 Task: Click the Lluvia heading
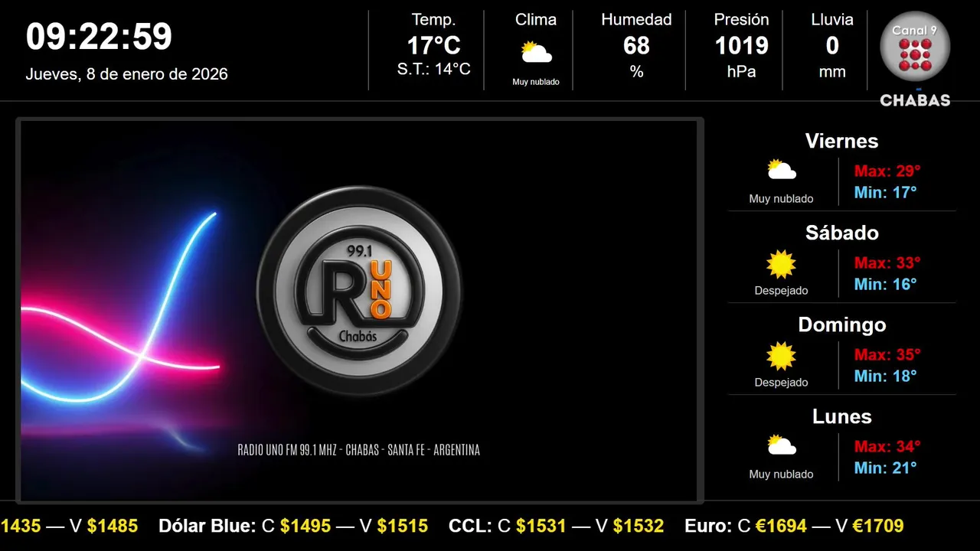pos(832,20)
